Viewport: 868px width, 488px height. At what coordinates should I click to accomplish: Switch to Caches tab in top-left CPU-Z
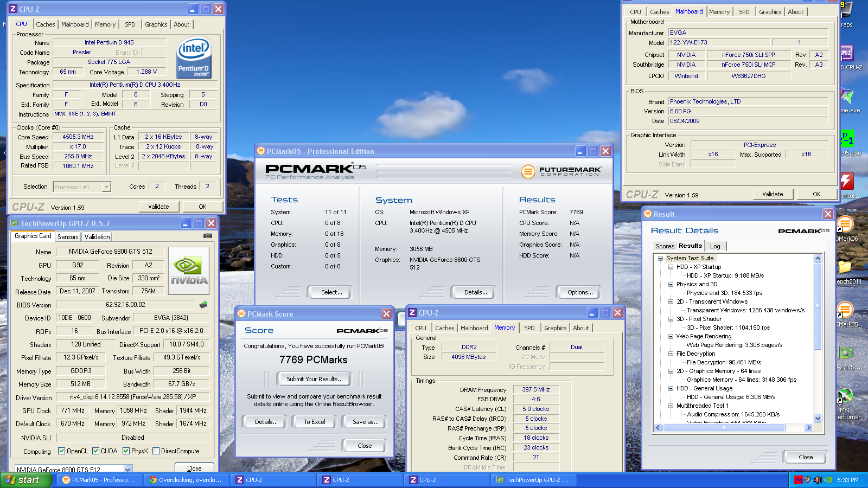click(x=46, y=24)
